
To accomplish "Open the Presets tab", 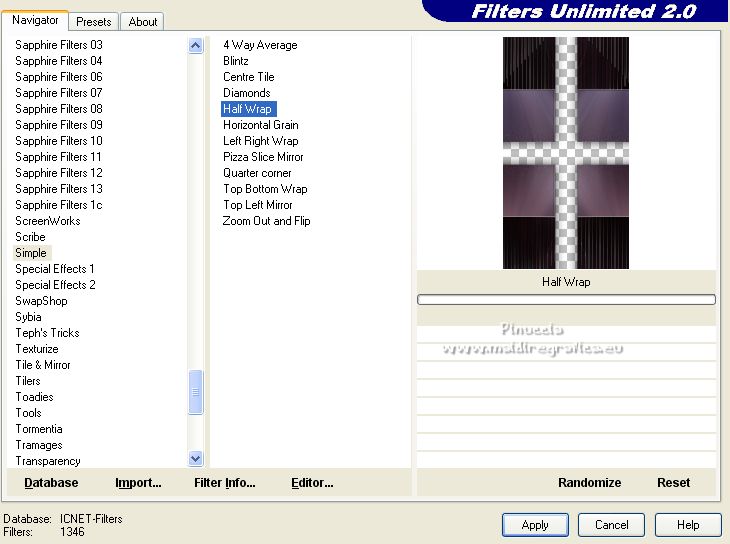I will 94,22.
